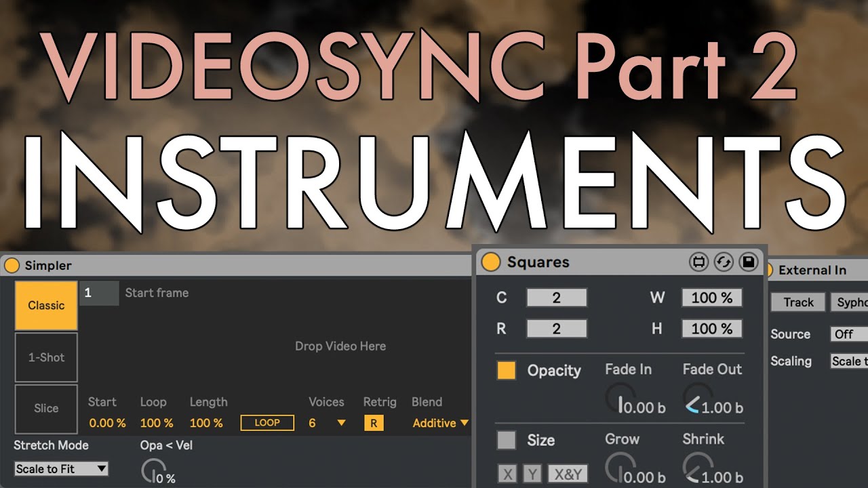Click the W 100 % width field
The width and height of the screenshot is (868, 488).
coord(712,298)
